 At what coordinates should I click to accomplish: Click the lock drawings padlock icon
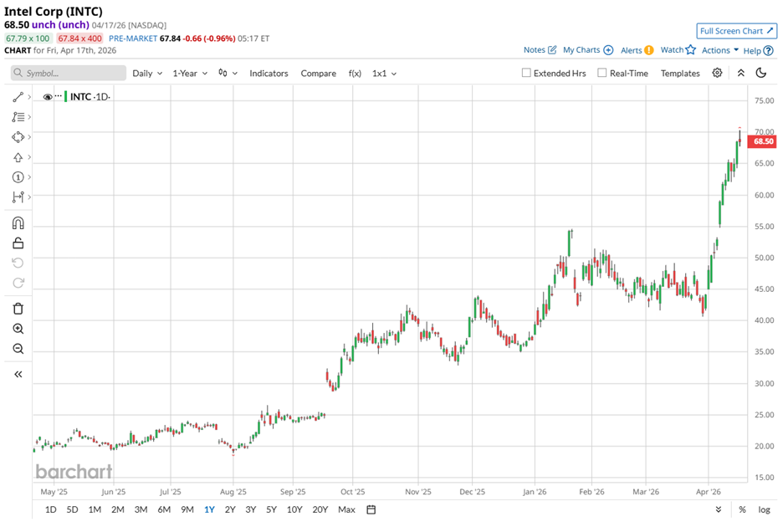pyautogui.click(x=18, y=243)
